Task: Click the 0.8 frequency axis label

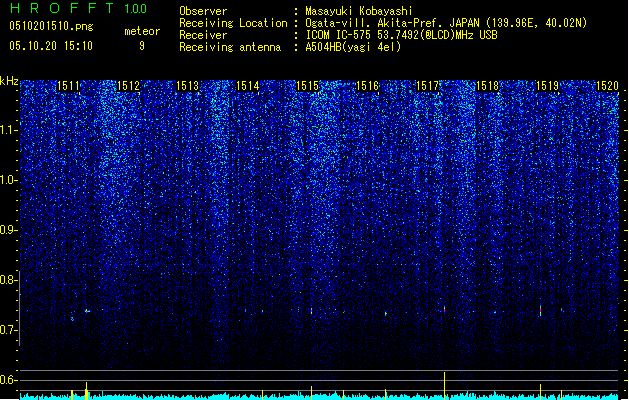Action: 8,280
